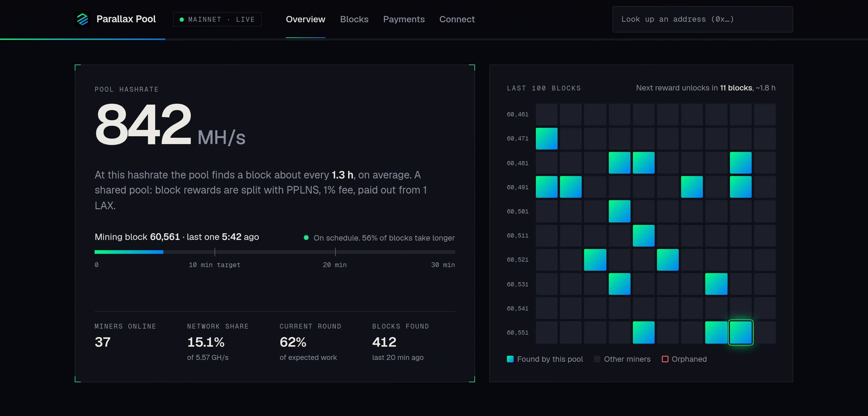Click the Parallax Pool title text
The height and width of the screenshot is (416, 868).
point(126,19)
